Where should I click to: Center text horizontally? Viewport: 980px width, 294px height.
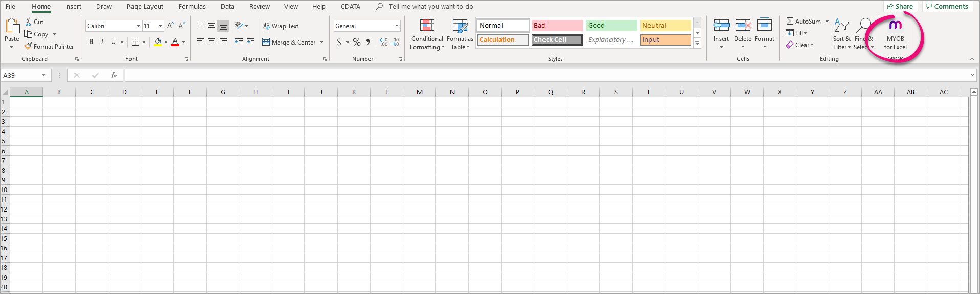pos(212,42)
